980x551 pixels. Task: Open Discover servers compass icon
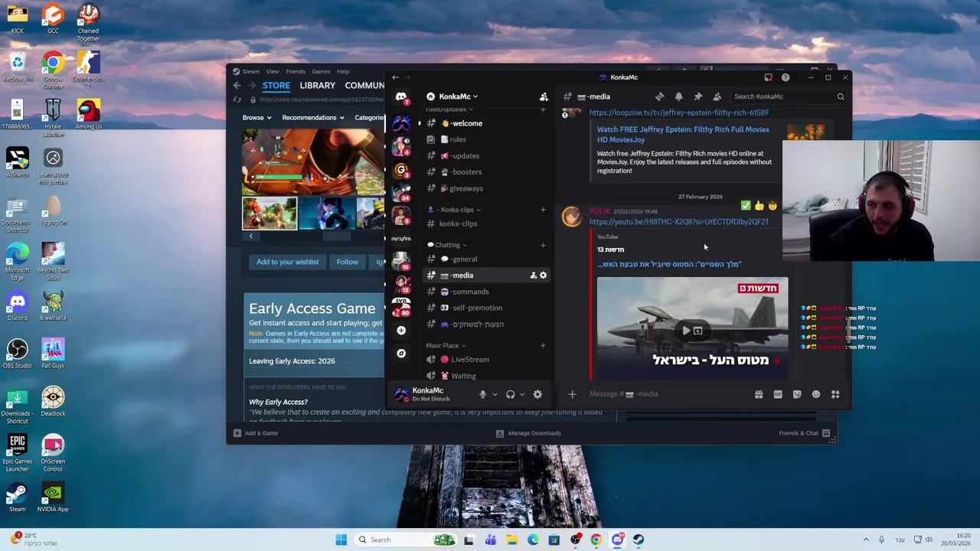pos(401,354)
